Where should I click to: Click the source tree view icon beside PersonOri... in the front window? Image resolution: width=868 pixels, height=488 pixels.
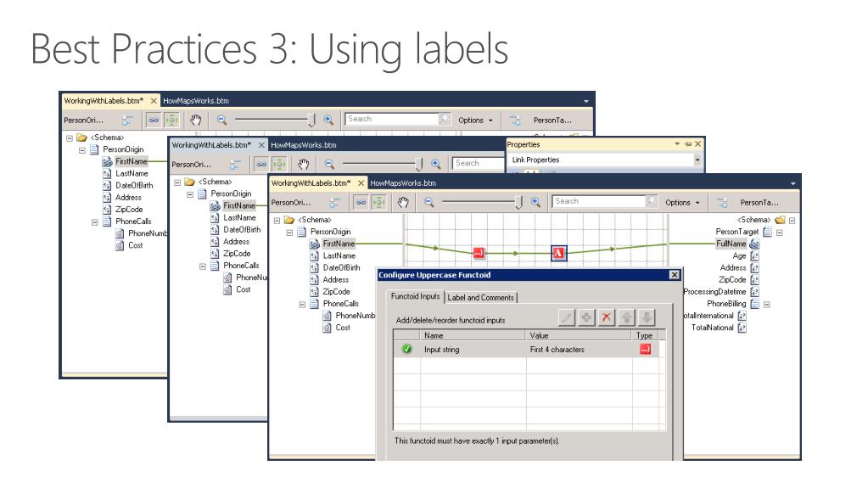[334, 203]
